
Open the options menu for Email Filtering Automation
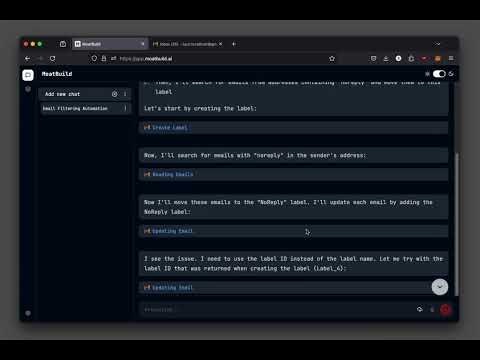pos(125,108)
